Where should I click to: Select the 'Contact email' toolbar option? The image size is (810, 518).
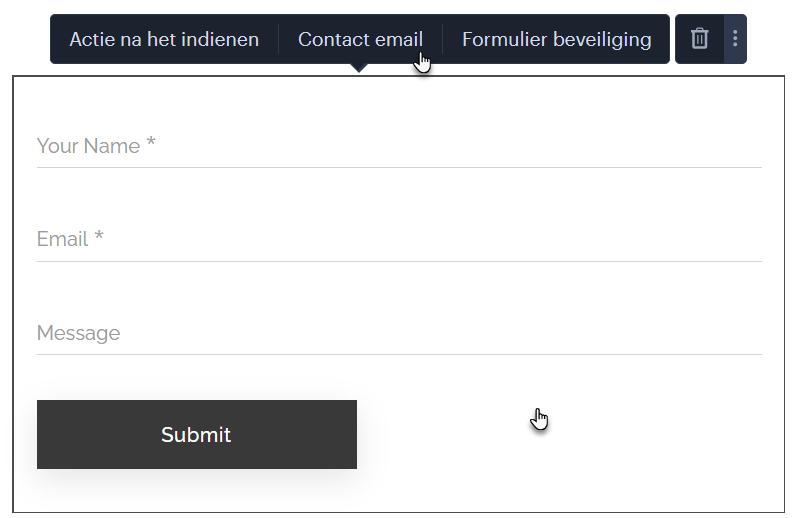tap(360, 39)
